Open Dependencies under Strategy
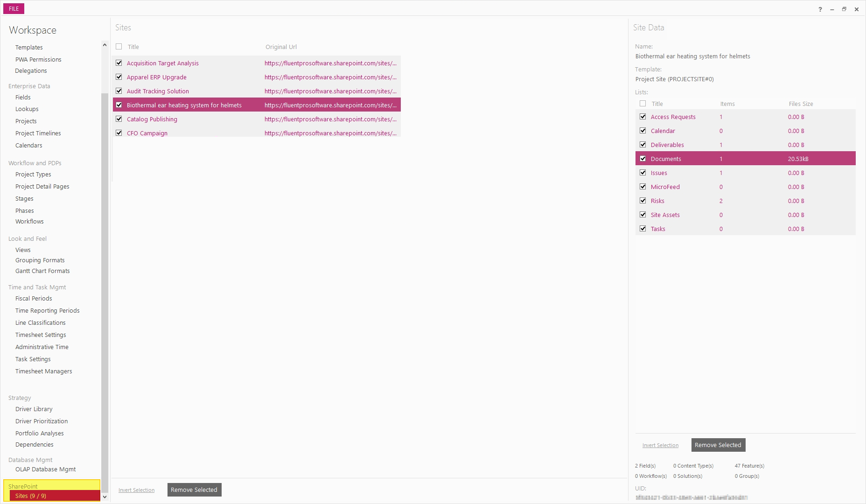The width and height of the screenshot is (866, 504). [x=35, y=444]
